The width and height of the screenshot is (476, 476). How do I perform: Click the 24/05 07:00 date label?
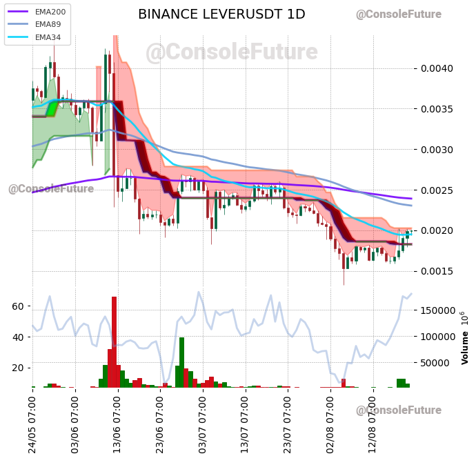[x=32, y=425]
